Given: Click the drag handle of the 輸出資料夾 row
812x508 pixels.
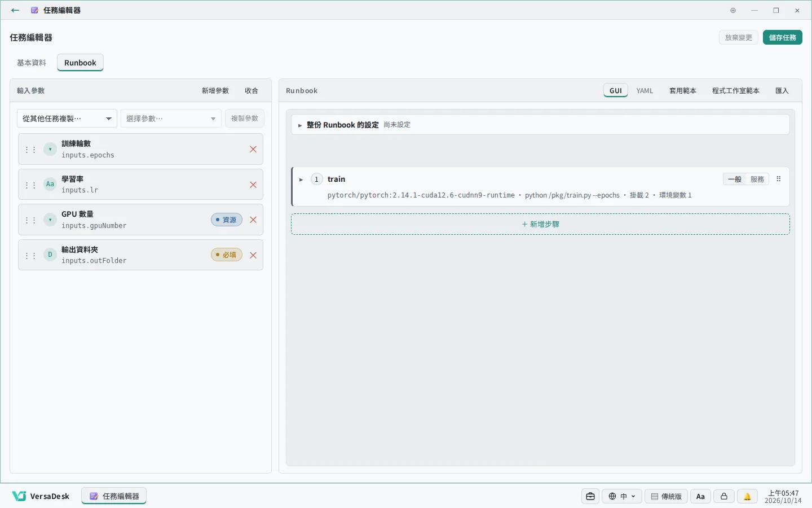Looking at the screenshot, I should coord(30,255).
